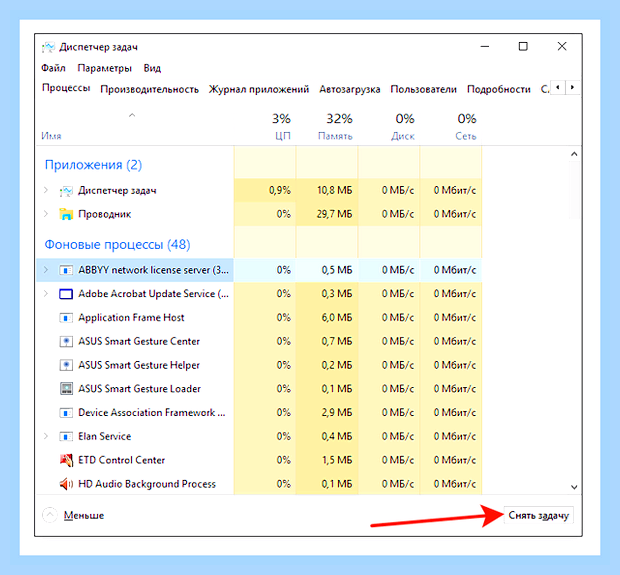This screenshot has width=620, height=575.
Task: Select the Application Frame Host row name
Action: pyautogui.click(x=131, y=318)
